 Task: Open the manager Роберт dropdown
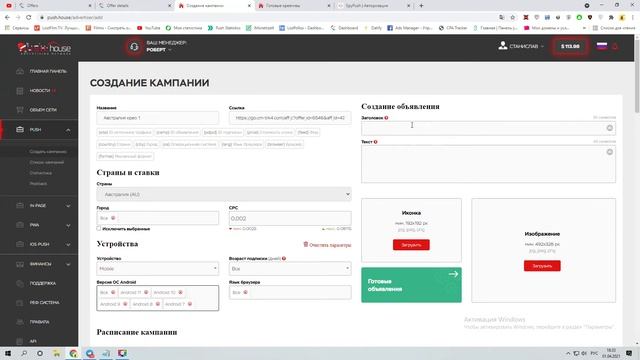click(159, 50)
